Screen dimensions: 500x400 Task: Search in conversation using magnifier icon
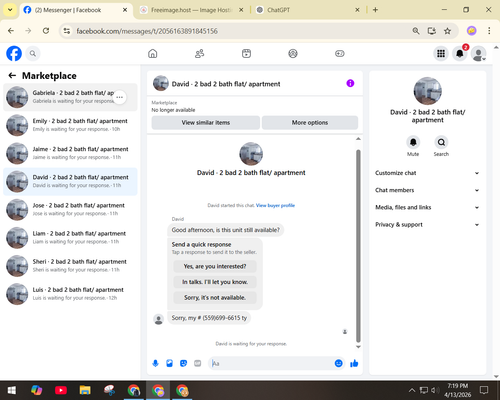pyautogui.click(x=441, y=142)
